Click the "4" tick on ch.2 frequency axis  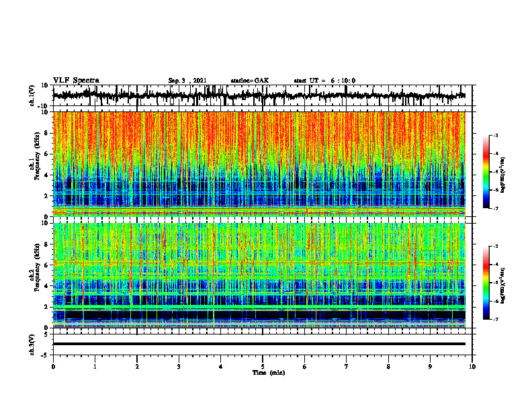[x=46, y=286]
